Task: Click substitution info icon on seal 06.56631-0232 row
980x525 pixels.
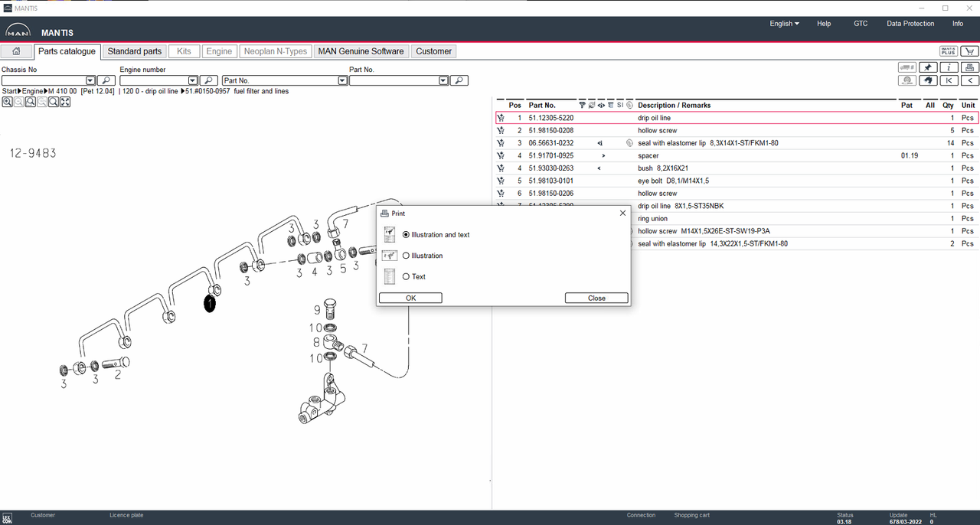Action: [601, 143]
